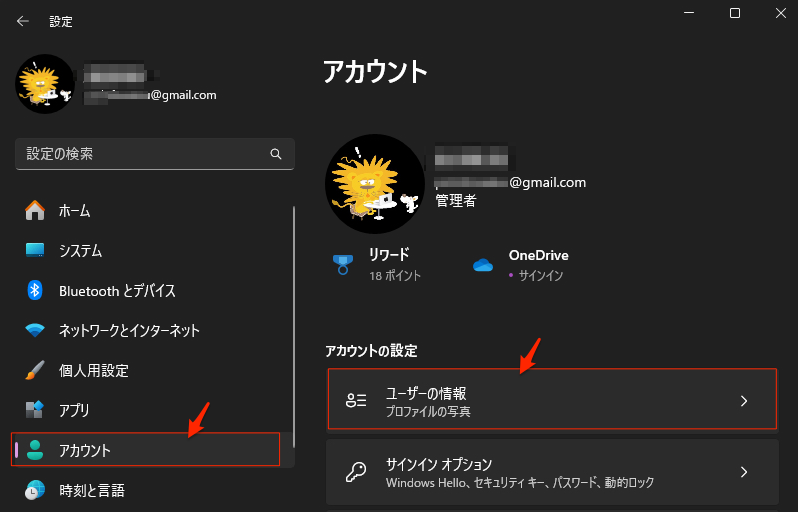
Task: Click the Accounts person icon
Action: pyautogui.click(x=35, y=450)
